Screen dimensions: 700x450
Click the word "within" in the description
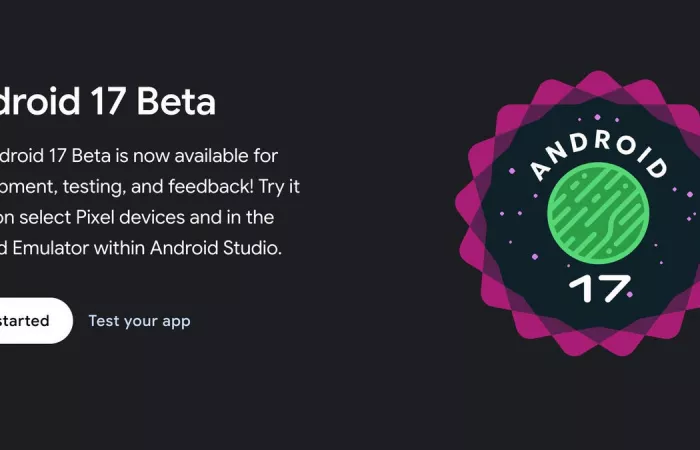pyautogui.click(x=120, y=248)
